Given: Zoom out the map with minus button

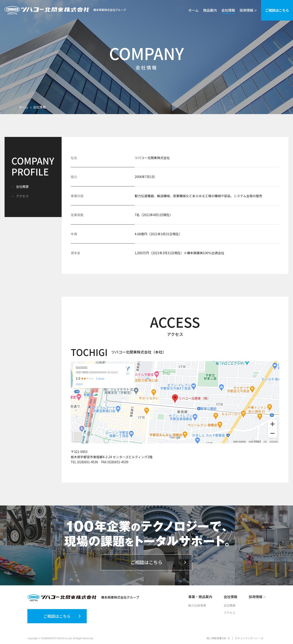Looking at the screenshot, I should (x=272, y=433).
